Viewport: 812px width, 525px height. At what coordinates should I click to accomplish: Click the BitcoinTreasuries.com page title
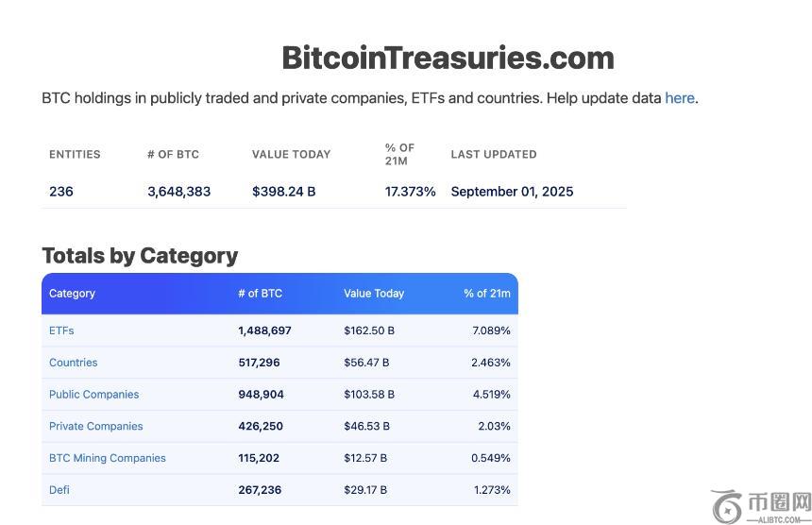point(448,58)
